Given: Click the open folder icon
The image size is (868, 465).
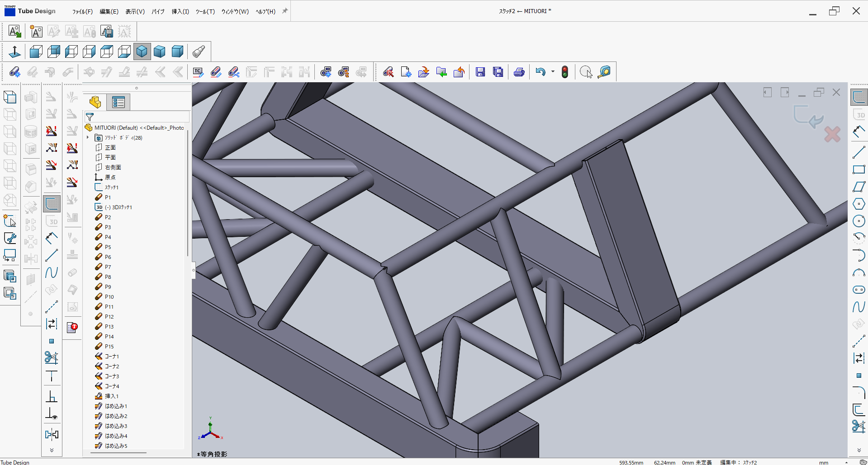Looking at the screenshot, I should click(x=423, y=72).
